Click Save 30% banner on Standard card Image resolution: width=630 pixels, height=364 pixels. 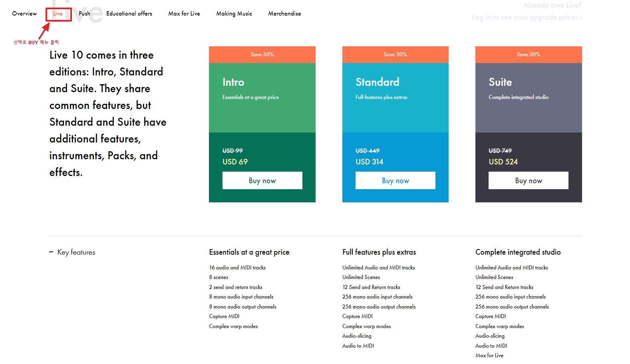pos(395,55)
